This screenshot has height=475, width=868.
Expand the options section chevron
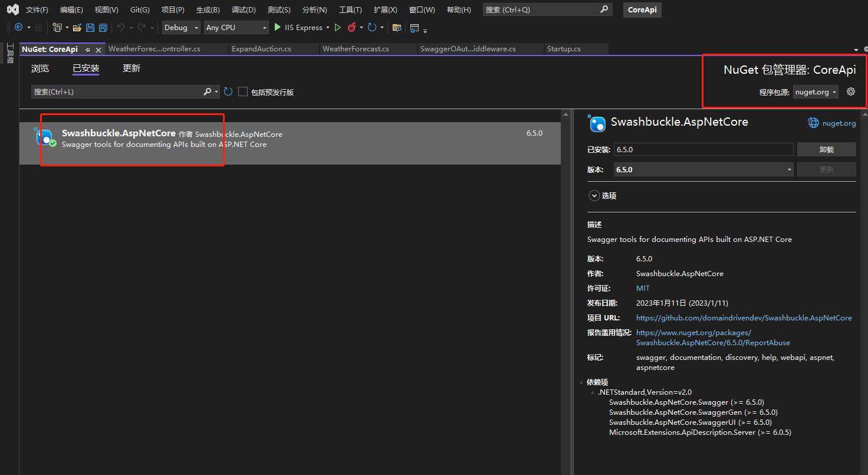pyautogui.click(x=594, y=195)
